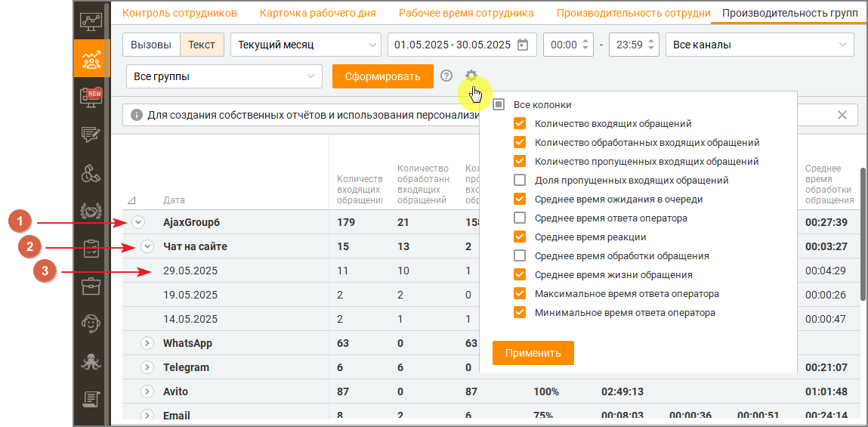Image resolution: width=868 pixels, height=427 pixels.
Task: Click the sort triangle beside Дата header
Action: [x=131, y=200]
